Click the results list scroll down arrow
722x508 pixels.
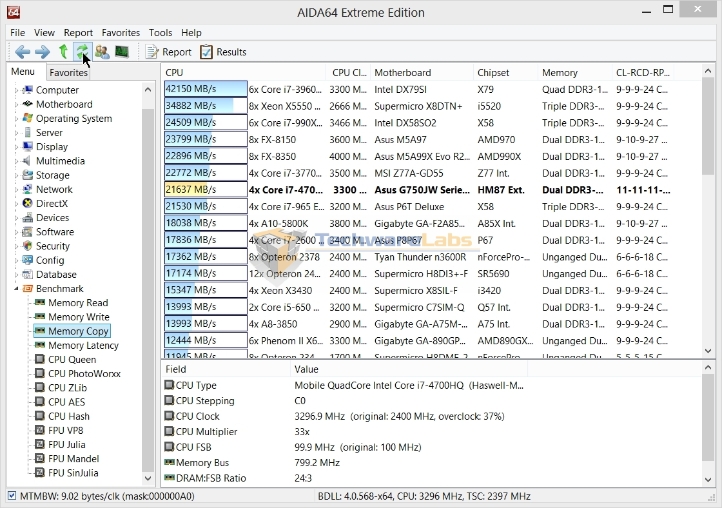(x=708, y=351)
